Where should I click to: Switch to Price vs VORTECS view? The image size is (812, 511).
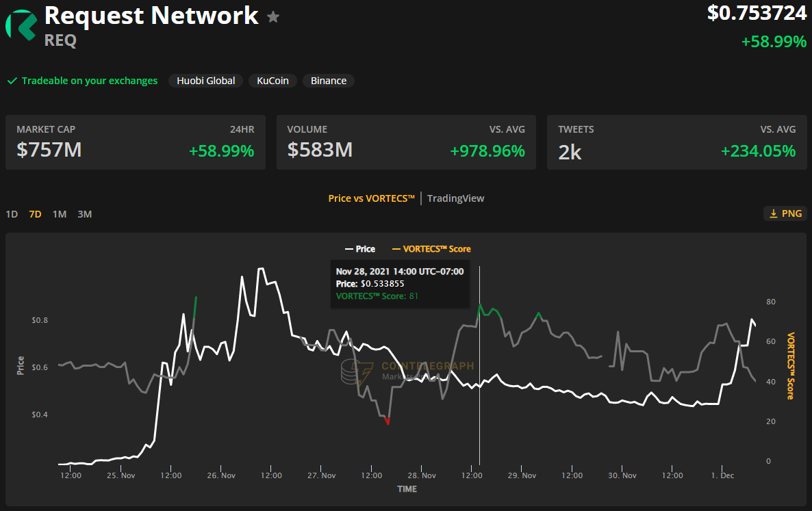point(371,198)
